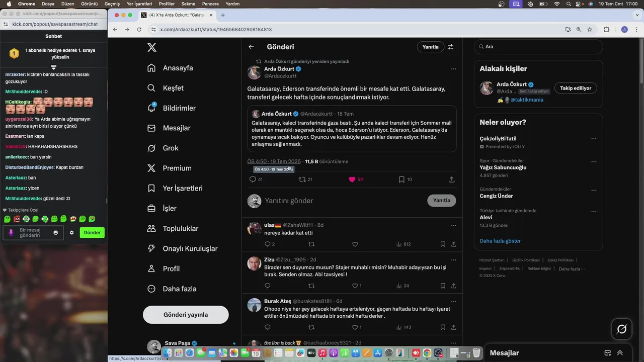Expand Daha fazla menu in sidebar
This screenshot has width=644, height=362.
pos(173,289)
